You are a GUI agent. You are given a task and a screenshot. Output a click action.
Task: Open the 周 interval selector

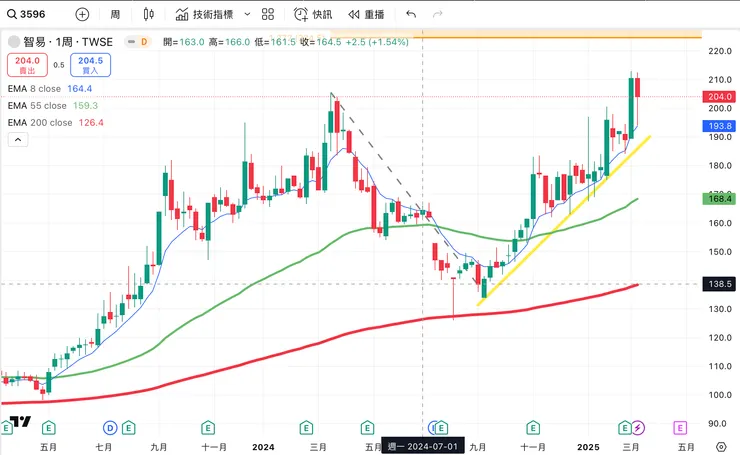[115, 14]
